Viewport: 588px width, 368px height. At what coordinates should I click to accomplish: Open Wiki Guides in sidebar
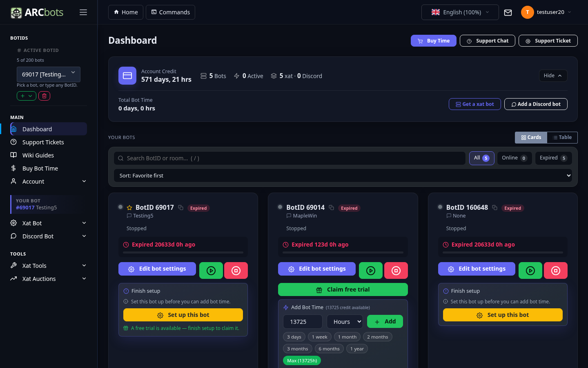pos(49,155)
